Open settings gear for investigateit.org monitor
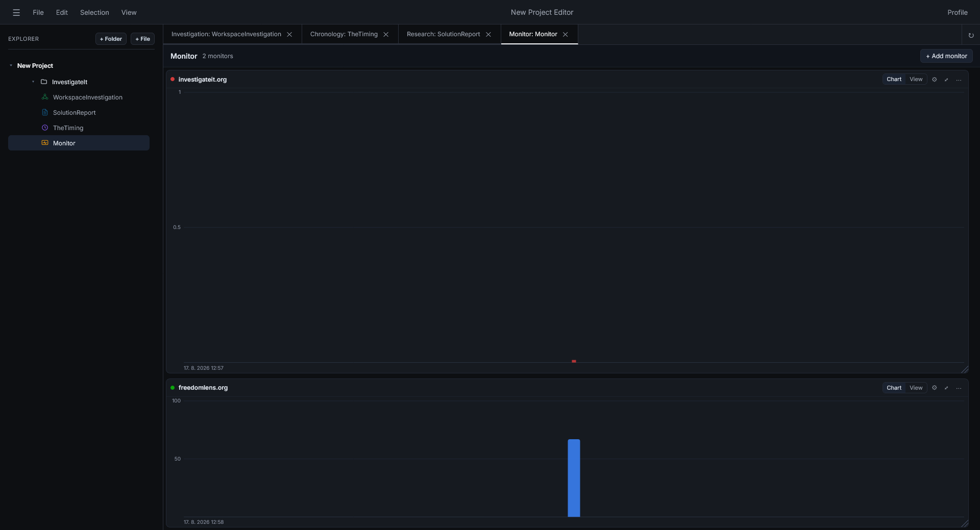The height and width of the screenshot is (530, 980). [x=934, y=80]
